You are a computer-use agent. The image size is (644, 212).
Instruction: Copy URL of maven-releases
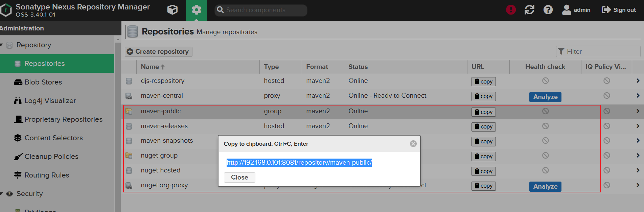click(x=484, y=127)
